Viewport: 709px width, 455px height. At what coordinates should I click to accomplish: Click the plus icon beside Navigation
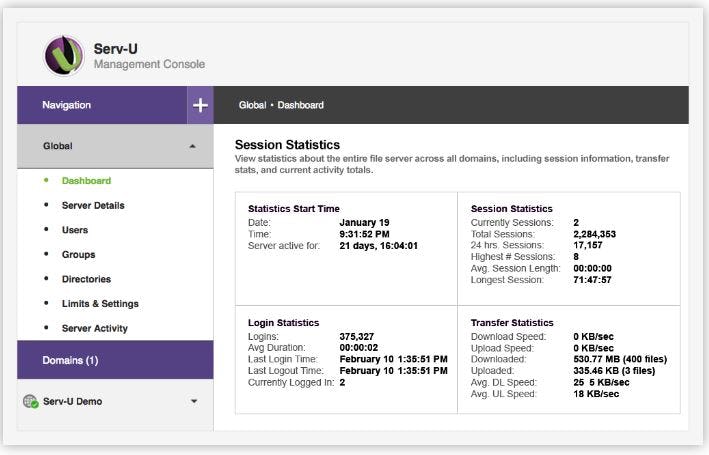[200, 105]
